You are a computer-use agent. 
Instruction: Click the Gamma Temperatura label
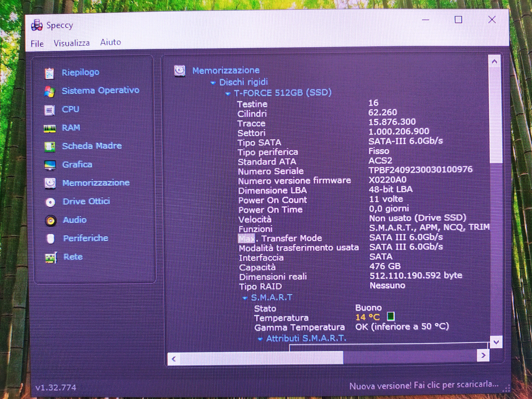299,328
